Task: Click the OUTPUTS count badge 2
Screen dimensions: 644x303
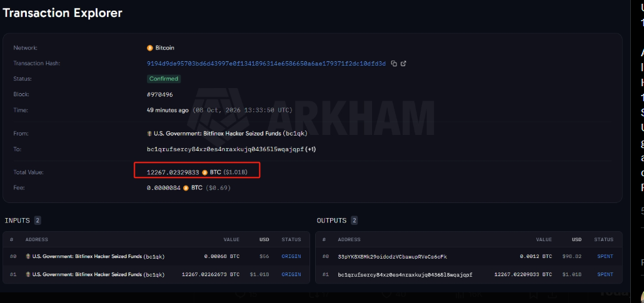Action: point(354,221)
